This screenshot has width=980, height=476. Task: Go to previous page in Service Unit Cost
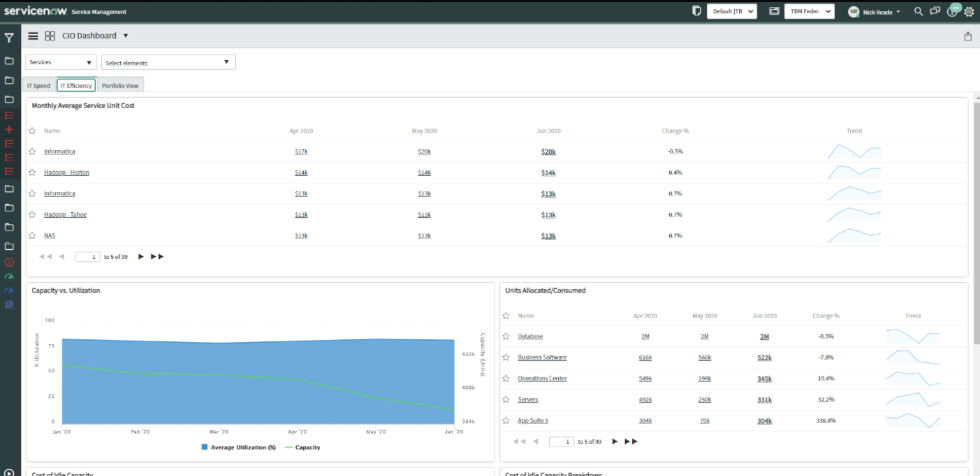tap(61, 257)
